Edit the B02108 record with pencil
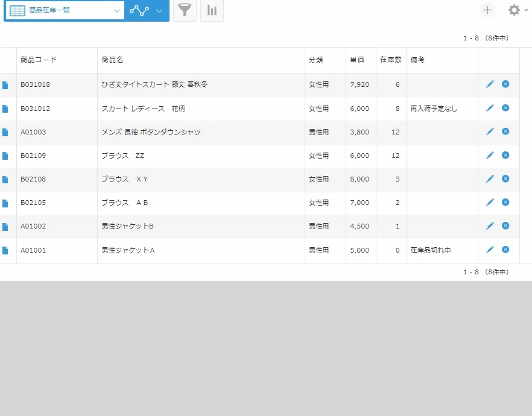532x416 pixels. coord(490,178)
